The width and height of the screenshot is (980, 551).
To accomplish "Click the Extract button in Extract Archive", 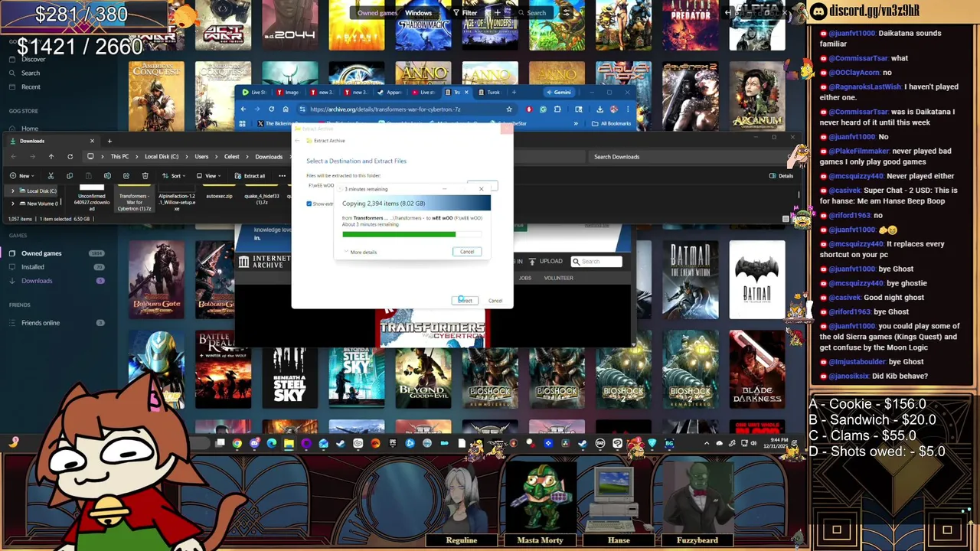I will point(465,301).
